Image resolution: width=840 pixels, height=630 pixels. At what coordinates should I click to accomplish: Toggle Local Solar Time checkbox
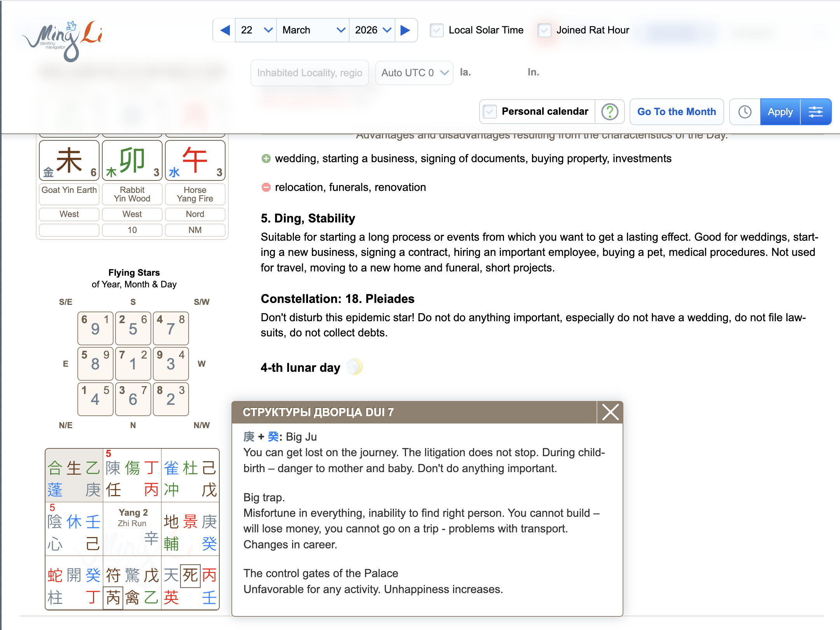tap(437, 30)
